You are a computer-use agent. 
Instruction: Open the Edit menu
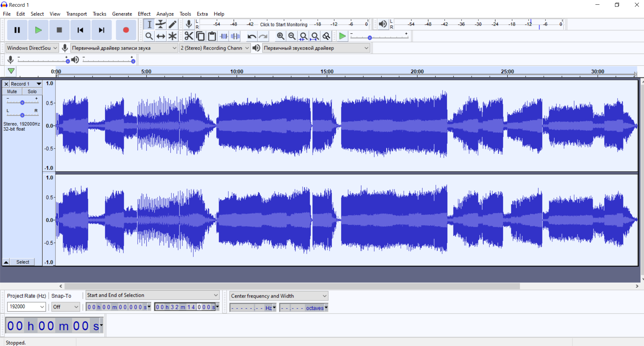[x=21, y=14]
